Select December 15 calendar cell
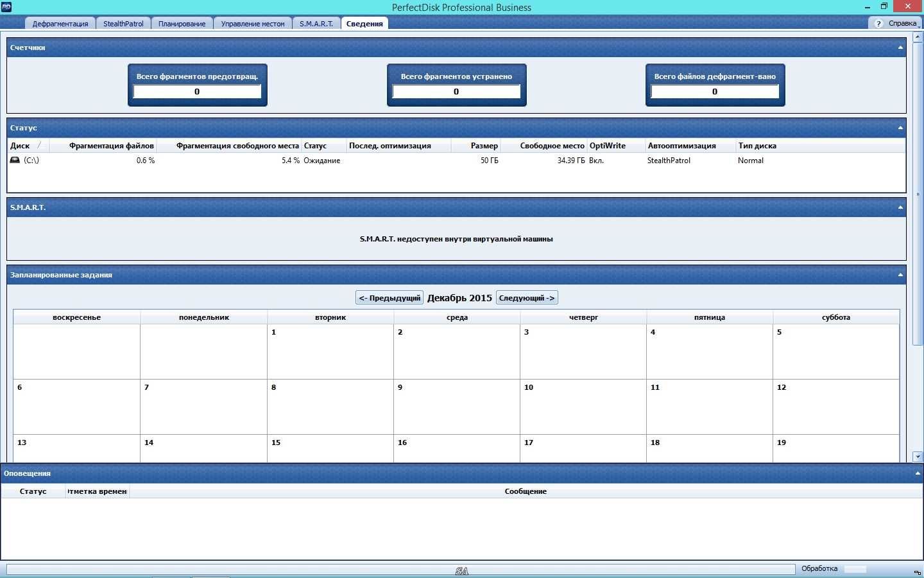Viewport: 924px width, 578px height. coord(330,448)
